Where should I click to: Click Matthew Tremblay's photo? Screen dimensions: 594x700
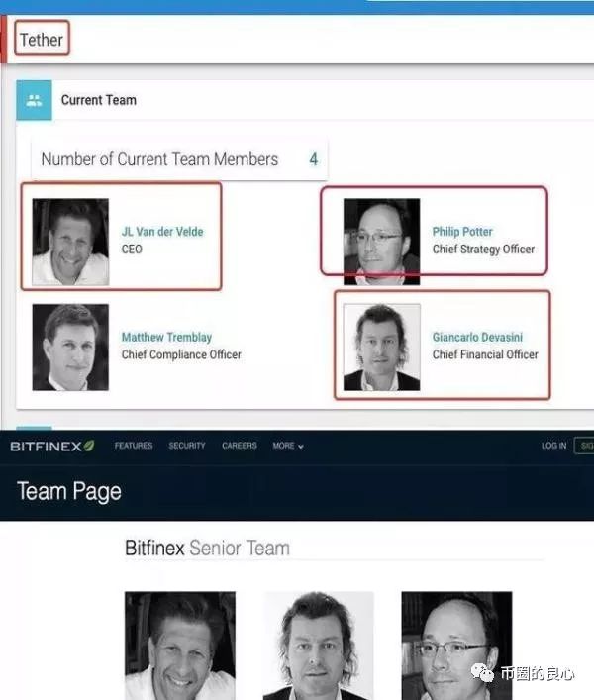[70, 348]
